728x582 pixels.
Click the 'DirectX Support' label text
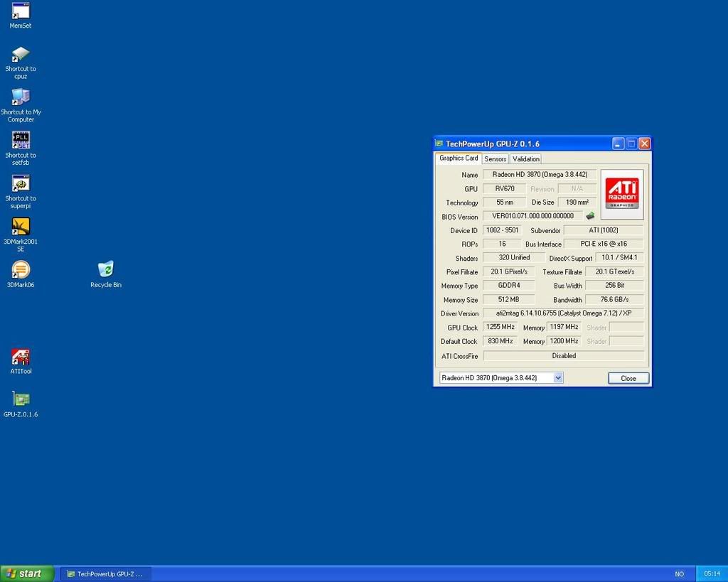click(571, 259)
